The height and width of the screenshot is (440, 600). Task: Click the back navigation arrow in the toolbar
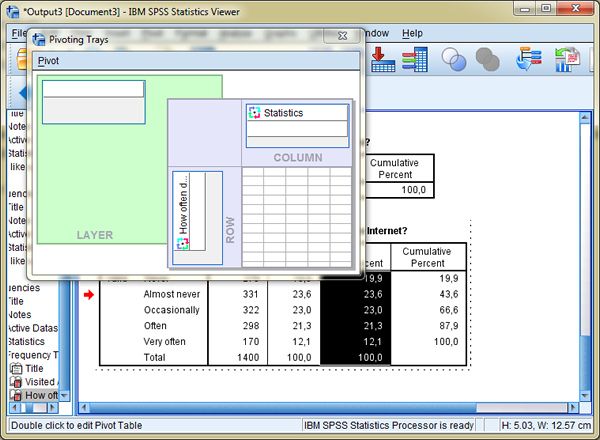tap(22, 93)
